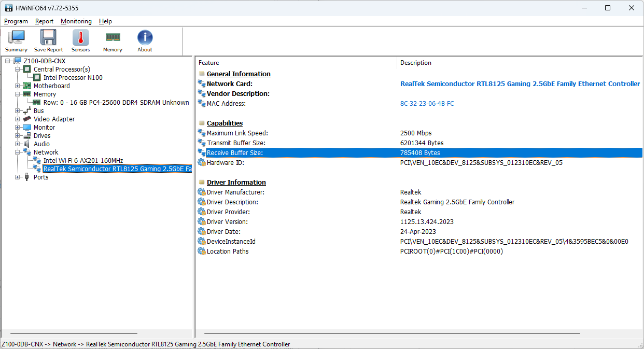Viewport: 644px width, 349px height.
Task: Select the Monitor icon in the tree
Action: (27, 127)
